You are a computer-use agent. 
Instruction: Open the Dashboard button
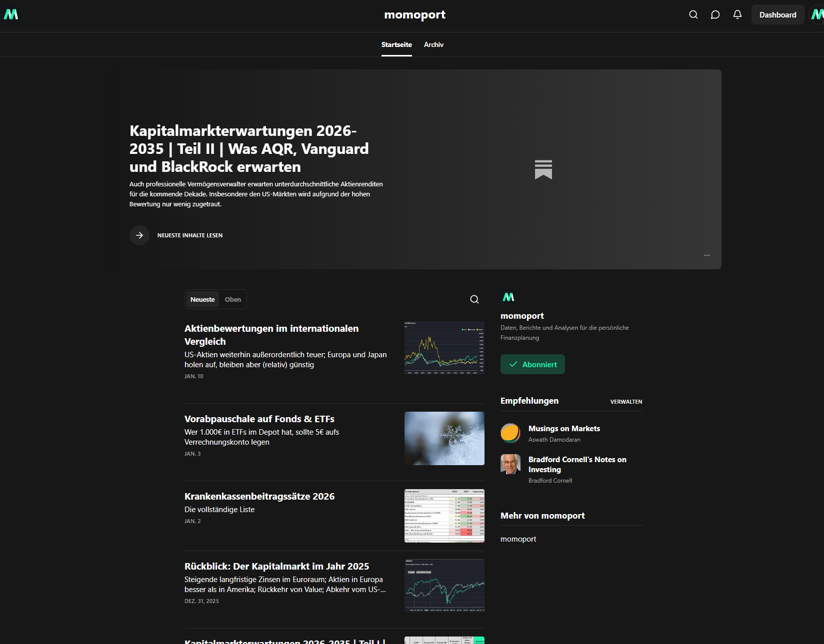pos(777,14)
